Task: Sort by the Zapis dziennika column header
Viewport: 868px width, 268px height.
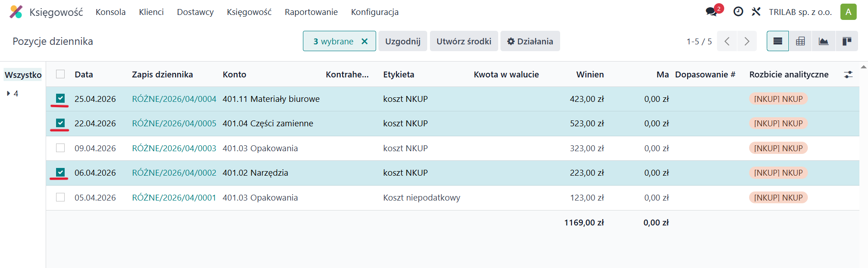Action: click(x=162, y=74)
